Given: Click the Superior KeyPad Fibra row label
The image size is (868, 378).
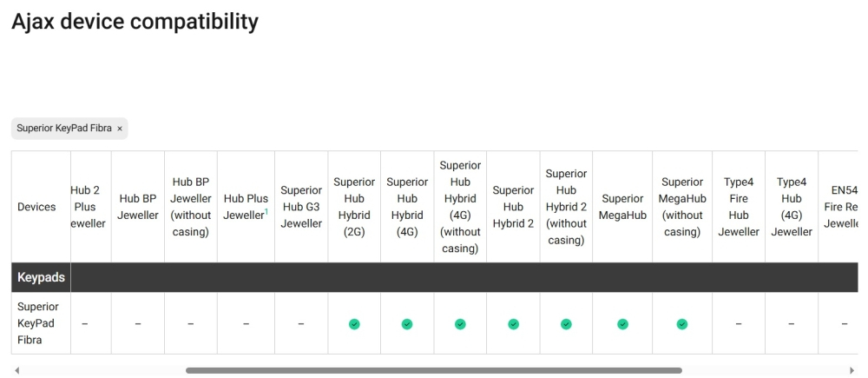Looking at the screenshot, I should [x=37, y=323].
